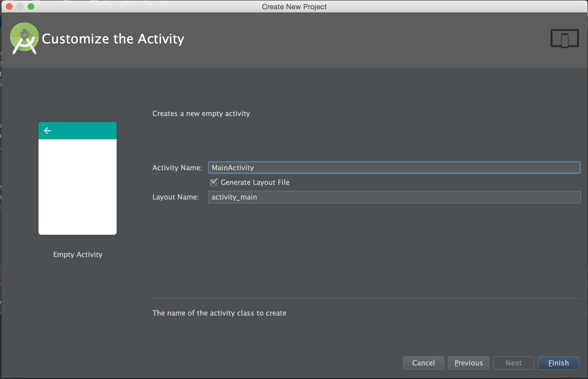Go back with the Previous button
The width and height of the screenshot is (588, 379).
[468, 363]
